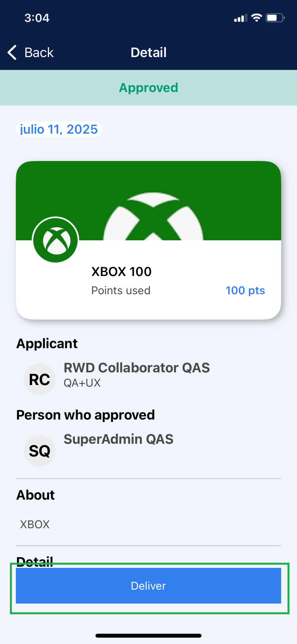Tap the RC applicant avatar
The width and height of the screenshot is (297, 644).
(x=40, y=379)
